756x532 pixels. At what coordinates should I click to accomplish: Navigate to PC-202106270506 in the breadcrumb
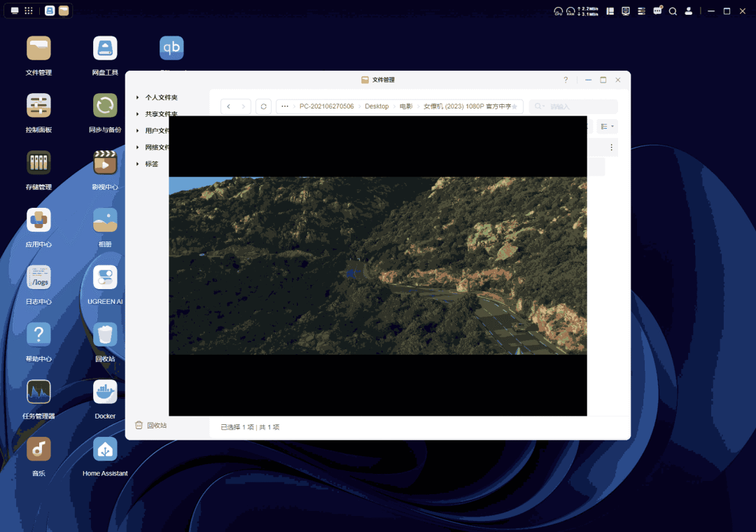tap(326, 106)
